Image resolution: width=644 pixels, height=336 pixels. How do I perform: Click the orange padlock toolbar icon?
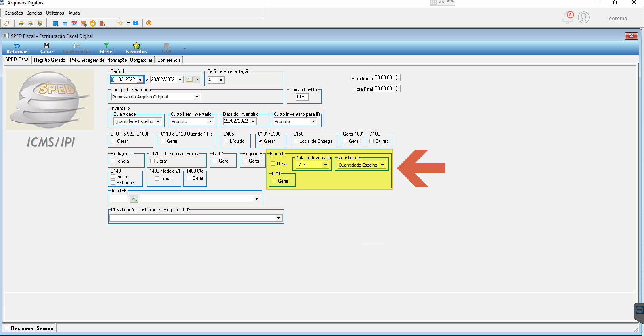pos(93,23)
